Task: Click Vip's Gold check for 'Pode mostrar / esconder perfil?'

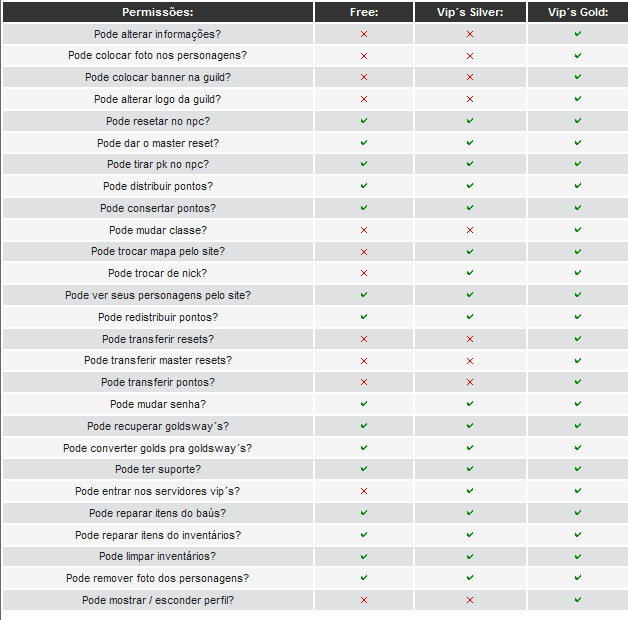Action: click(578, 600)
